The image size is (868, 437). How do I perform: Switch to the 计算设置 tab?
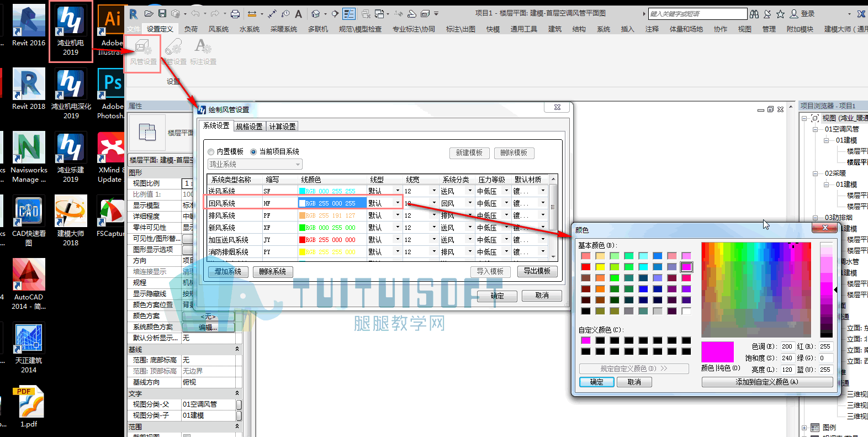(282, 127)
